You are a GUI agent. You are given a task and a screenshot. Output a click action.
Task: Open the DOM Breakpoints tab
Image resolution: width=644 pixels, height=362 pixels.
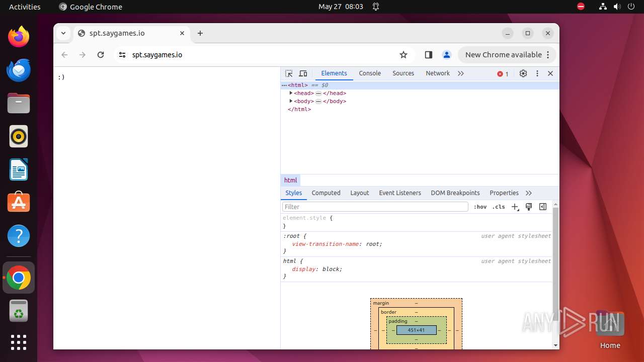tap(455, 193)
